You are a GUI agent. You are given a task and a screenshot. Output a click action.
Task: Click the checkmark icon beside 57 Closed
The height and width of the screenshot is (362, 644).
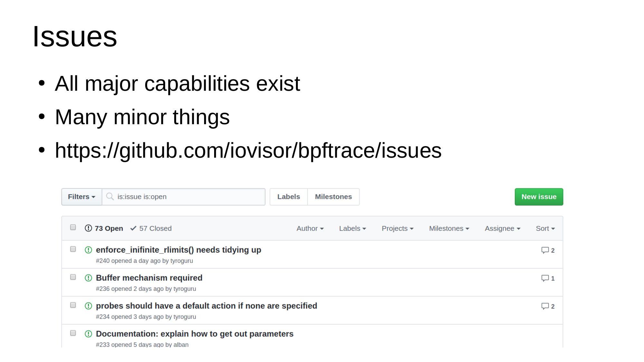pyautogui.click(x=133, y=228)
